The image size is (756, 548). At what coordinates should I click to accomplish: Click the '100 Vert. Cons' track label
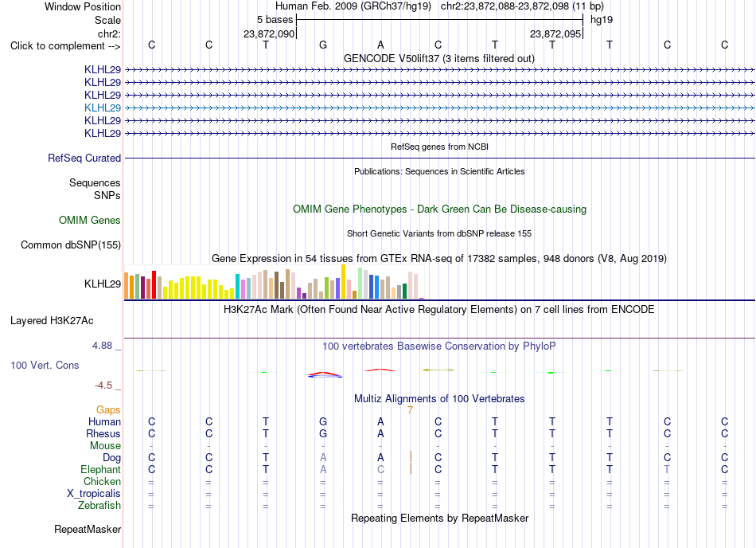45,366
